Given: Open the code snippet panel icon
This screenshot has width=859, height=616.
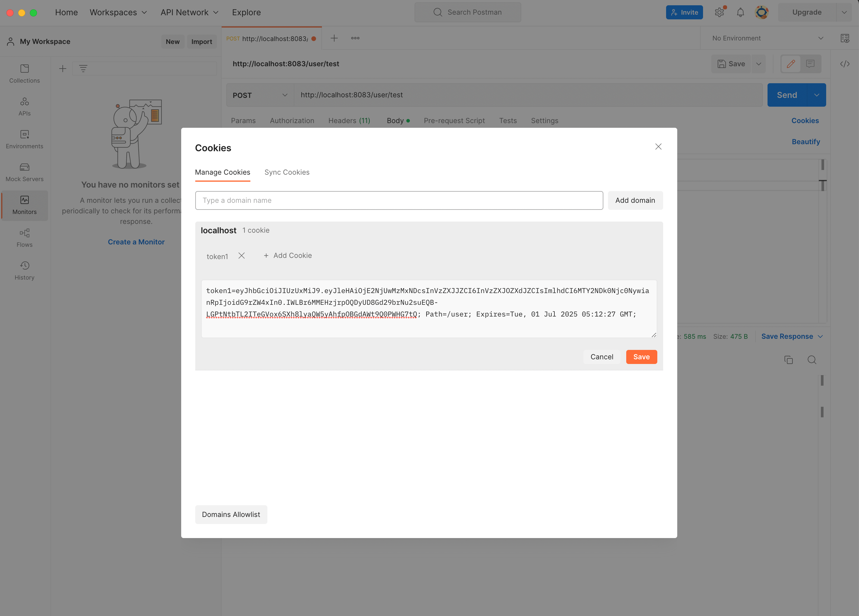Looking at the screenshot, I should (845, 64).
